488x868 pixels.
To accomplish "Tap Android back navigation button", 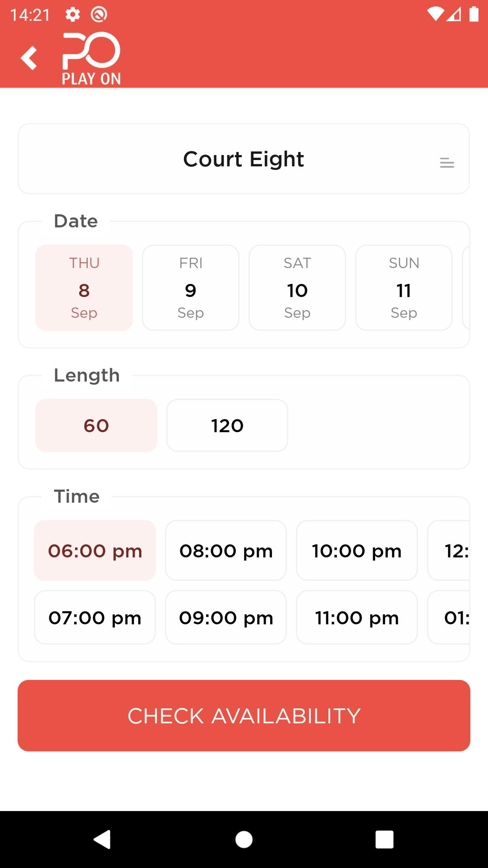I will (x=102, y=840).
